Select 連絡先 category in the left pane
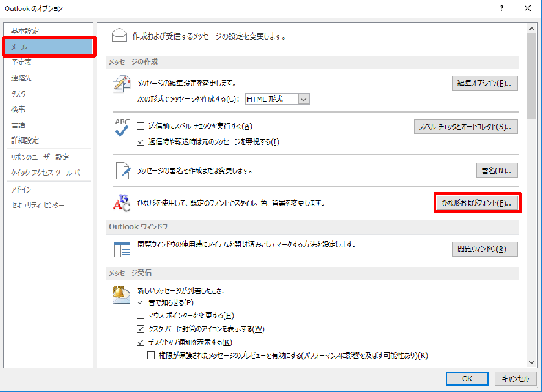The height and width of the screenshot is (392, 542). [21, 78]
